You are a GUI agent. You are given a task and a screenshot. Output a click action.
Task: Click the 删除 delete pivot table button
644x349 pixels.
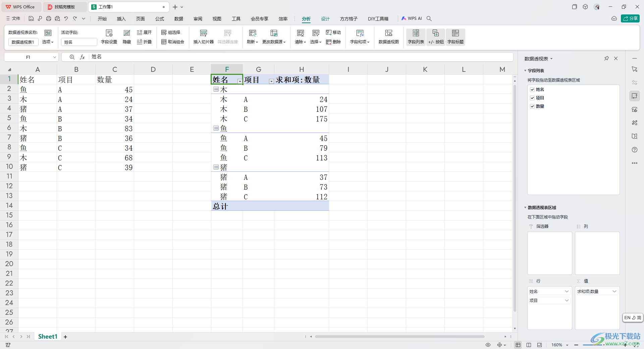tap(333, 42)
